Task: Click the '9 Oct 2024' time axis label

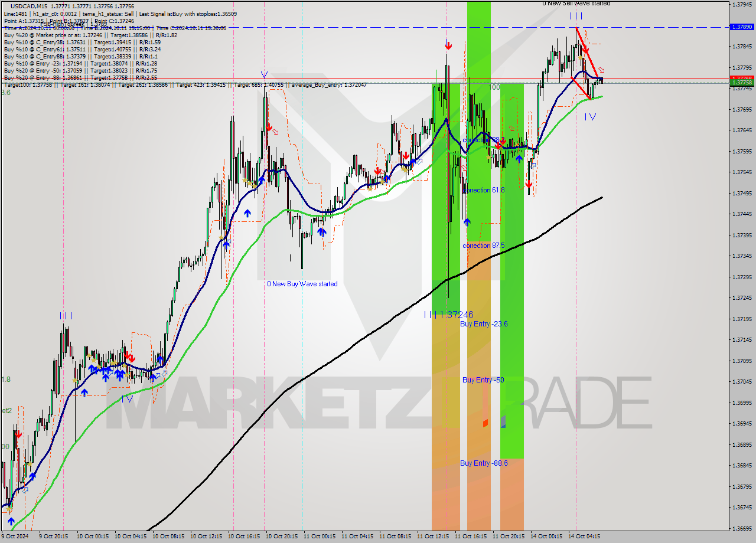Action: click(15, 537)
